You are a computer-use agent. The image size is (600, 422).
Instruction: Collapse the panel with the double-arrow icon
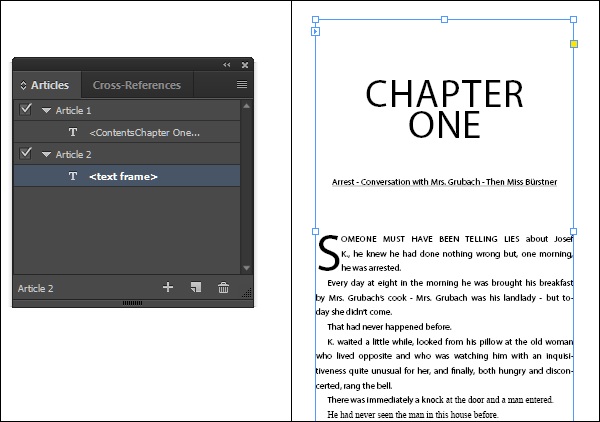pos(227,65)
